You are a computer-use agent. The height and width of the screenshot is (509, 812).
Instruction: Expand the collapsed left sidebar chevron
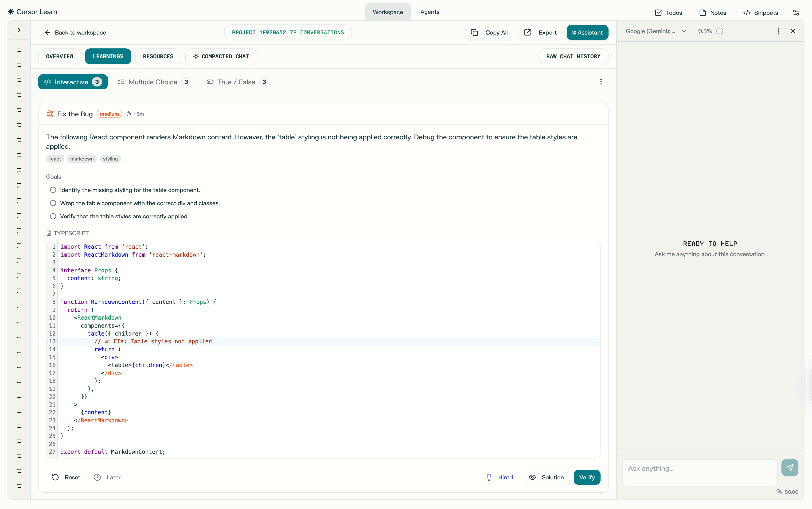coord(19,30)
